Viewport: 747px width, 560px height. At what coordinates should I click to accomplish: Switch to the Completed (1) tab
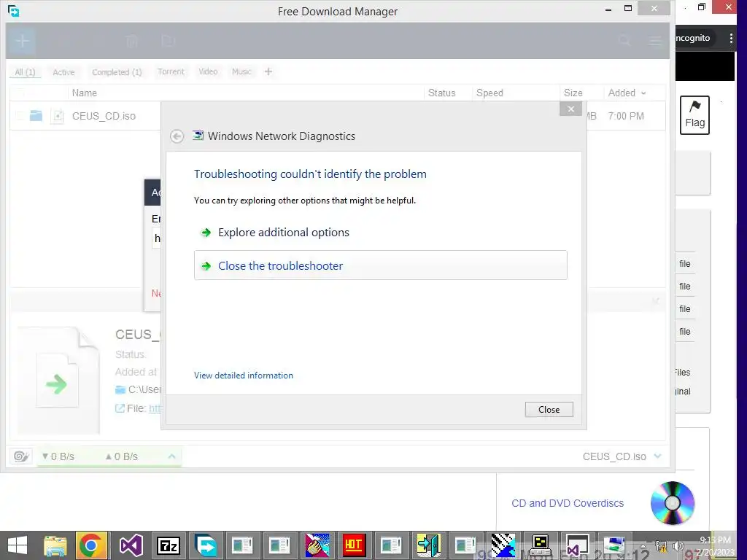click(117, 72)
